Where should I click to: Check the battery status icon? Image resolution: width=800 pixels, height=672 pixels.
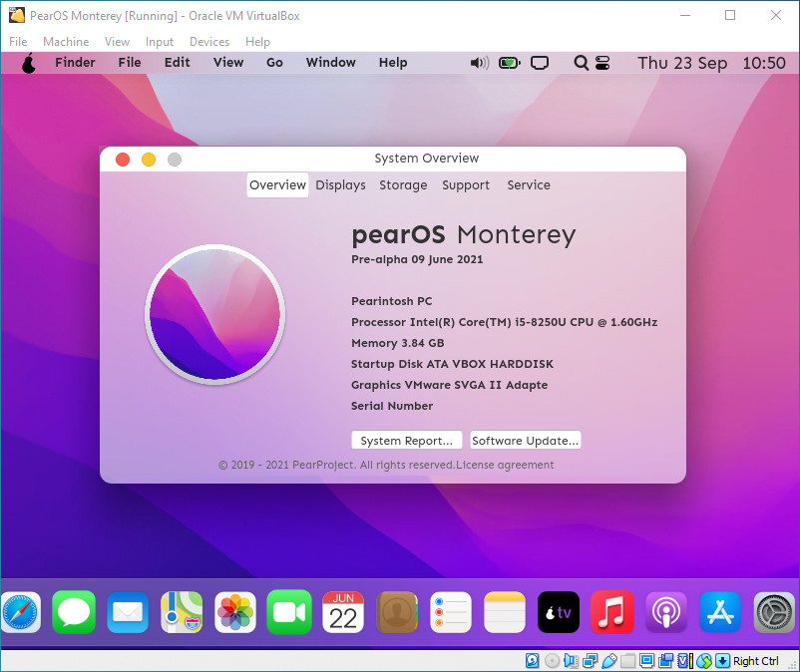[509, 63]
